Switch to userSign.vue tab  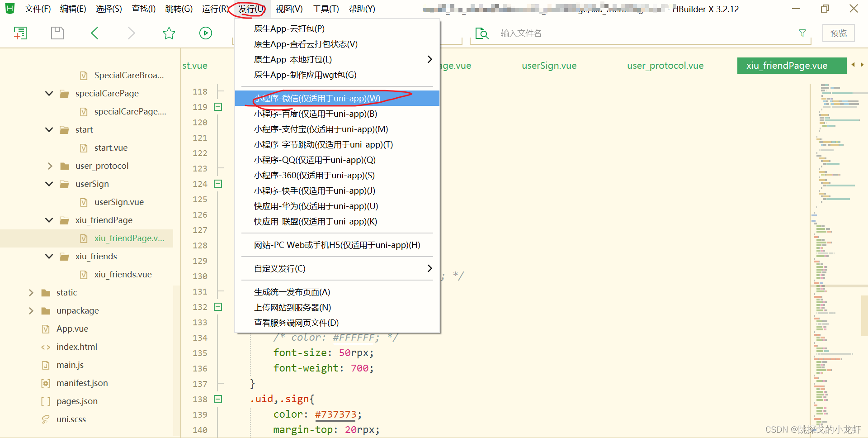(x=549, y=65)
